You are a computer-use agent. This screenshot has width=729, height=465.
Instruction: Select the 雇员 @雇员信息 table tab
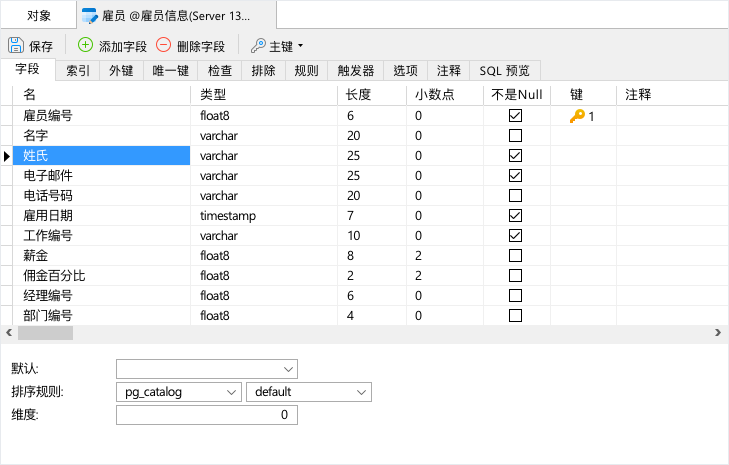[176, 16]
